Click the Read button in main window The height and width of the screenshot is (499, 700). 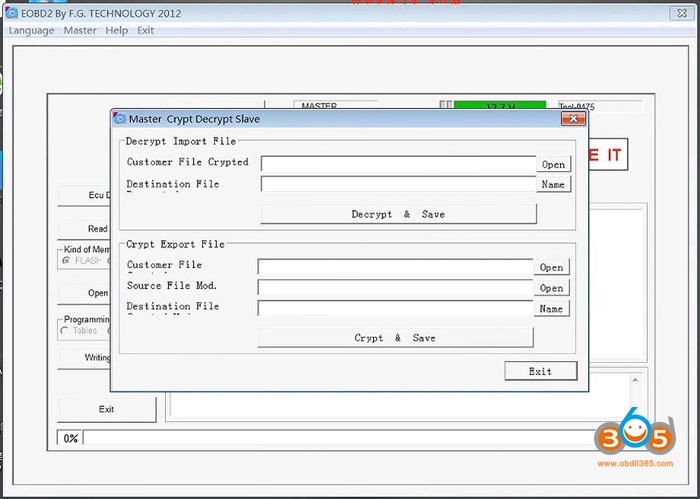pos(84,229)
